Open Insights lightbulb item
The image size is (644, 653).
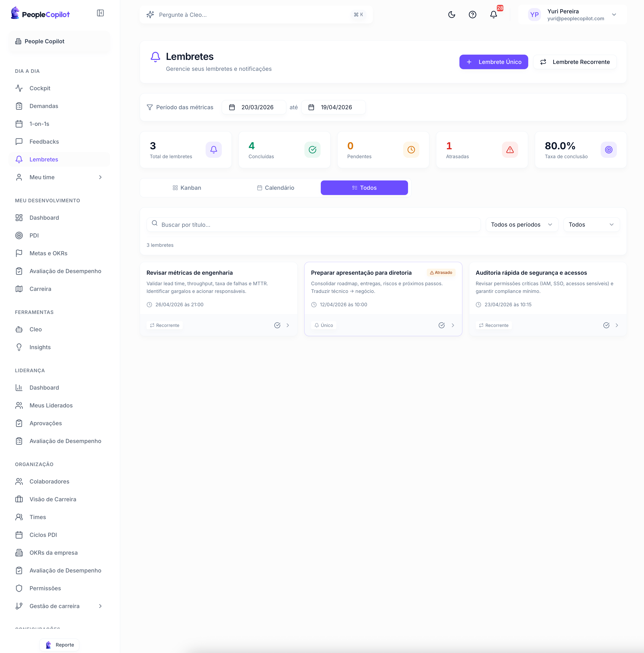pos(59,347)
